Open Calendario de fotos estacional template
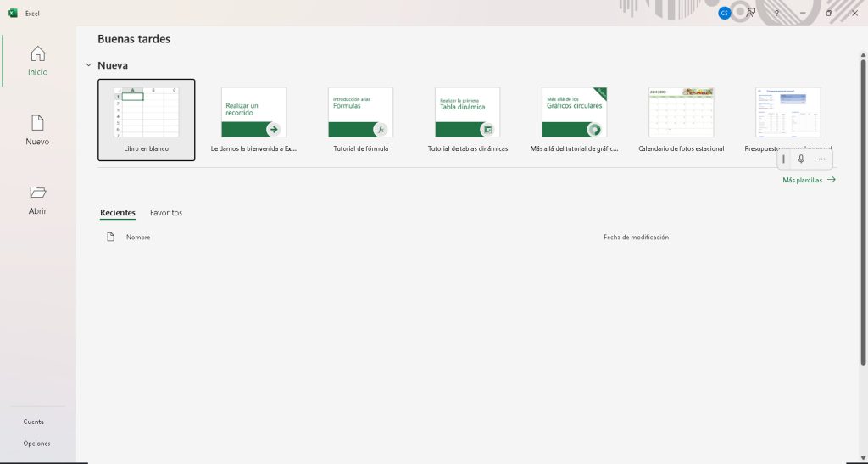This screenshot has height=464, width=868. (x=681, y=113)
